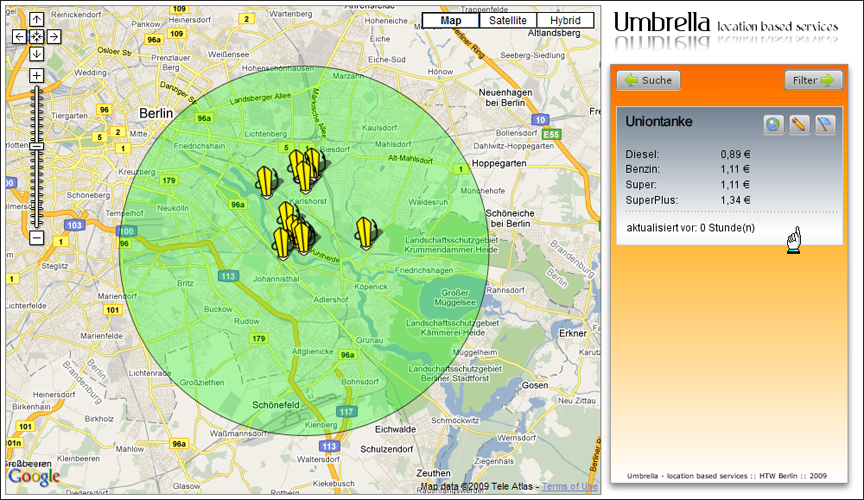This screenshot has width=864, height=500.
Task: Click the blue flag icon for Uniontanke
Action: pos(825,124)
